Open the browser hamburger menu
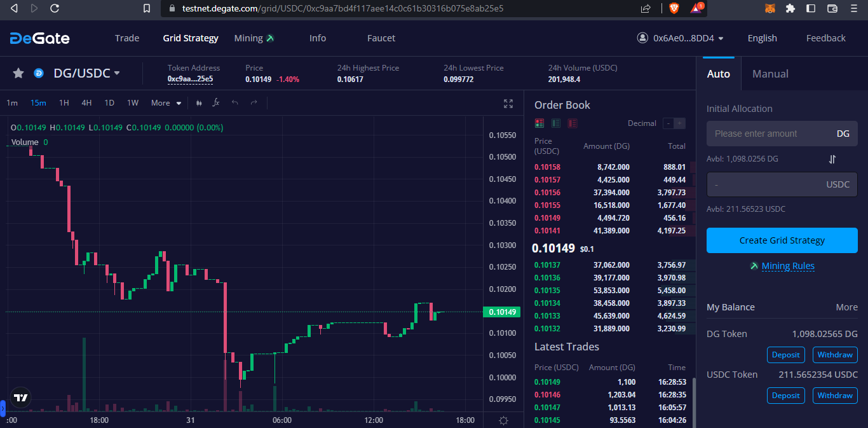Viewport: 868px width, 428px height. click(x=853, y=8)
